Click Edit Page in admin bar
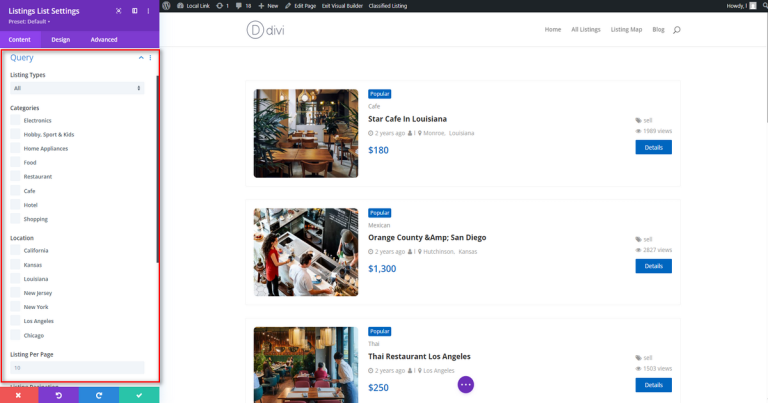This screenshot has width=768, height=403. pos(300,6)
